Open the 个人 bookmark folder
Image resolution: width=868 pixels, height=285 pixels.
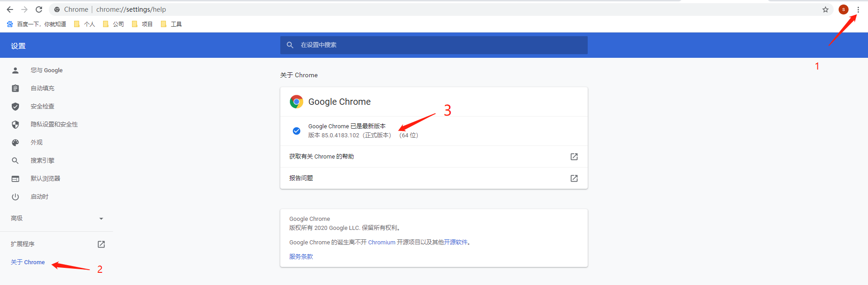coord(85,24)
